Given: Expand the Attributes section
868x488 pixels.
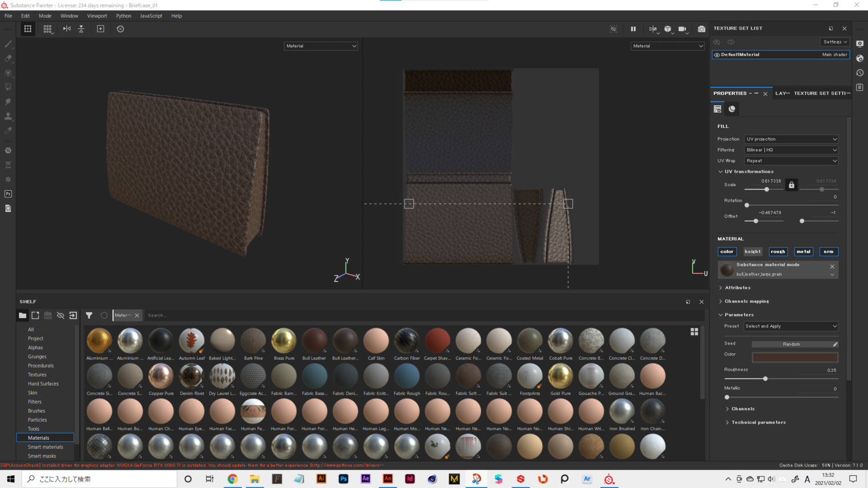Looking at the screenshot, I should click(x=737, y=287).
